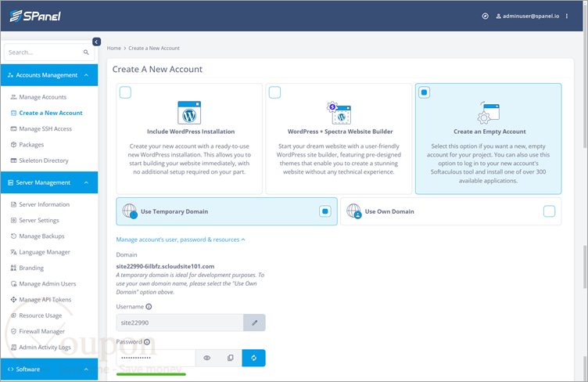This screenshot has height=382, width=588.
Task: Collapse the Software section
Action: click(x=49, y=369)
